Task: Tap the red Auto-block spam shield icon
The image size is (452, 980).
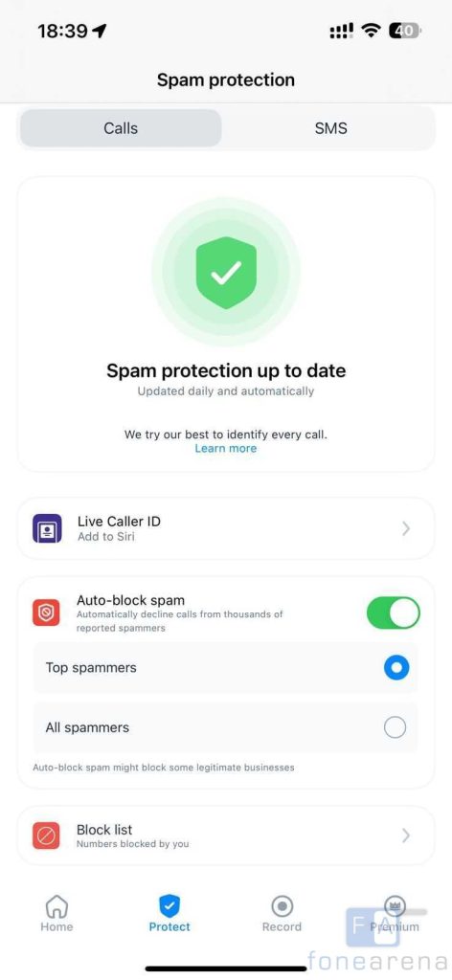Action: coord(46,613)
